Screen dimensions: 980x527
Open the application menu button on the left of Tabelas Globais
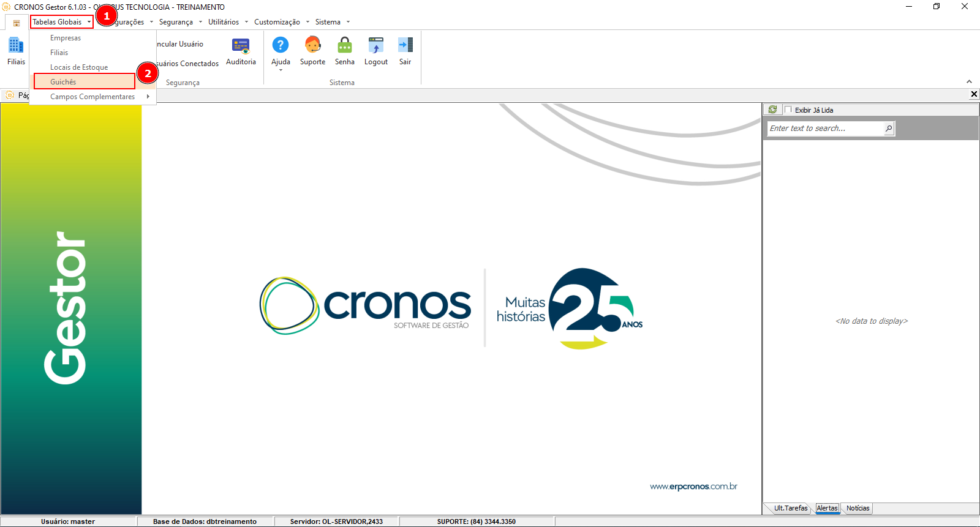[17, 23]
